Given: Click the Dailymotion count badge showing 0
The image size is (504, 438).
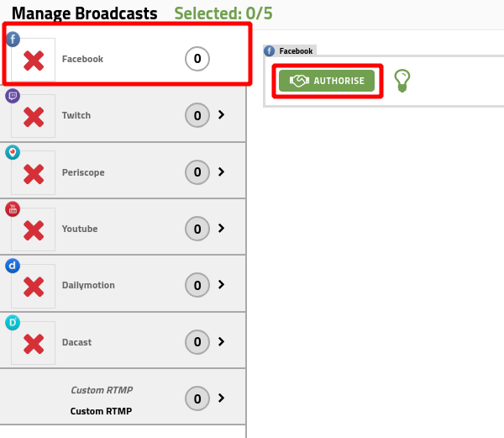Looking at the screenshot, I should click(x=197, y=285).
